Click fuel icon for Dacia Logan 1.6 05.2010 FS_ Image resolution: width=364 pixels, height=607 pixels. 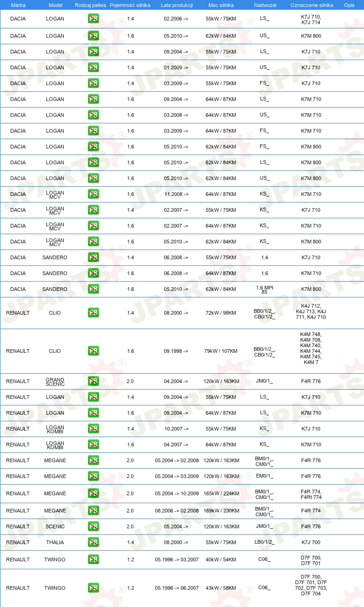tap(93, 147)
